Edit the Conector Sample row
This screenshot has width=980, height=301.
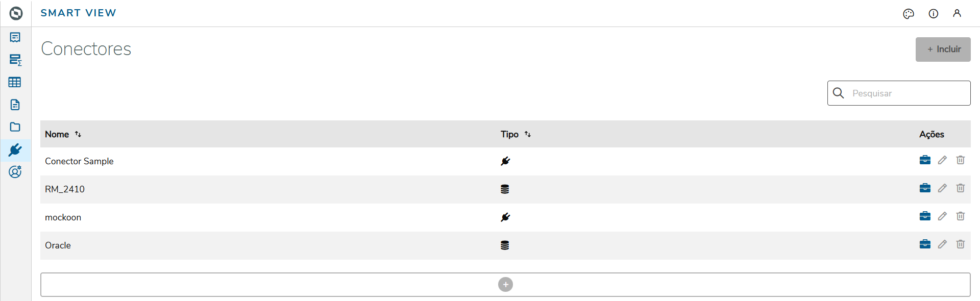pos(942,160)
